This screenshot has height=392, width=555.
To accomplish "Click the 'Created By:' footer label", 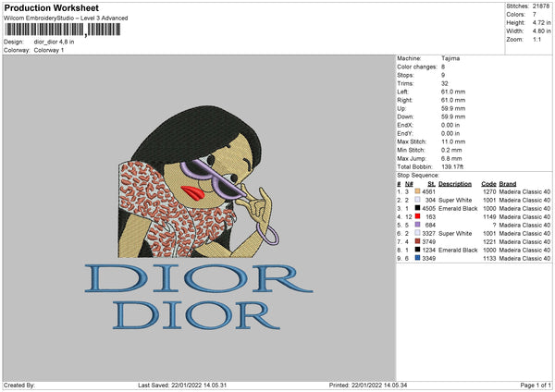I will tap(19, 385).
